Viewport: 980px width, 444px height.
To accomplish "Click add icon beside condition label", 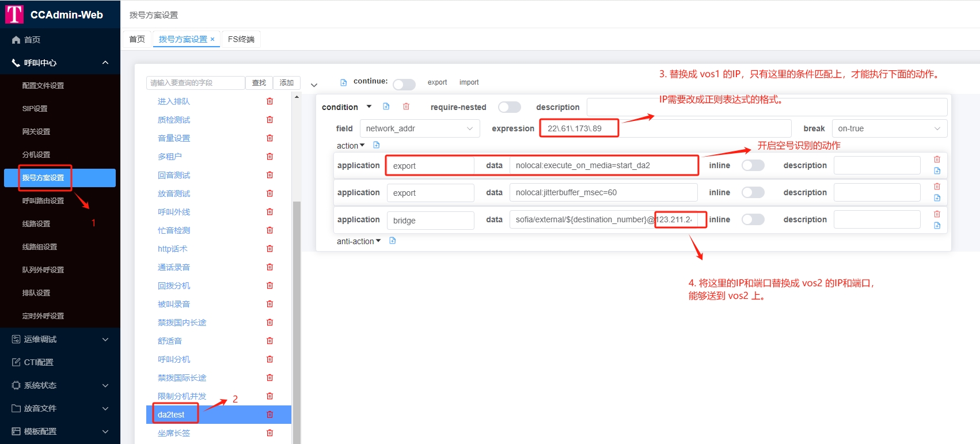I will [x=386, y=107].
